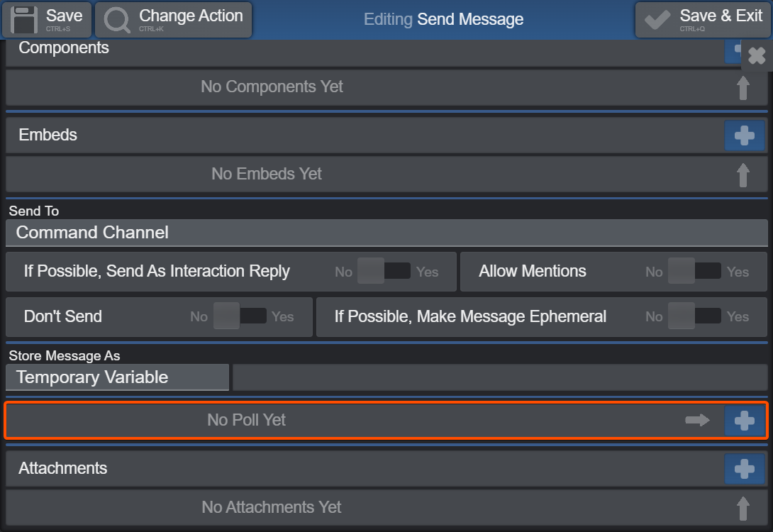Toggle the Don't Send switch
Image resolution: width=773 pixels, height=532 pixels.
click(240, 316)
